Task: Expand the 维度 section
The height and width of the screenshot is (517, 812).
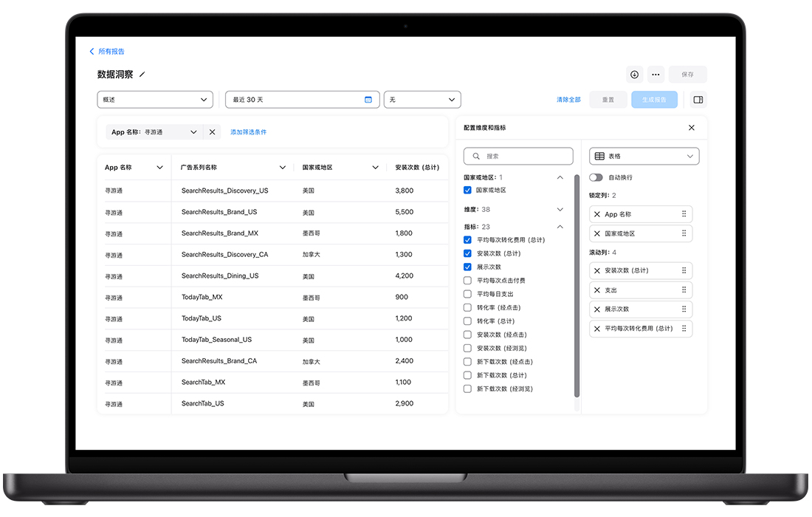Action: pyautogui.click(x=560, y=210)
